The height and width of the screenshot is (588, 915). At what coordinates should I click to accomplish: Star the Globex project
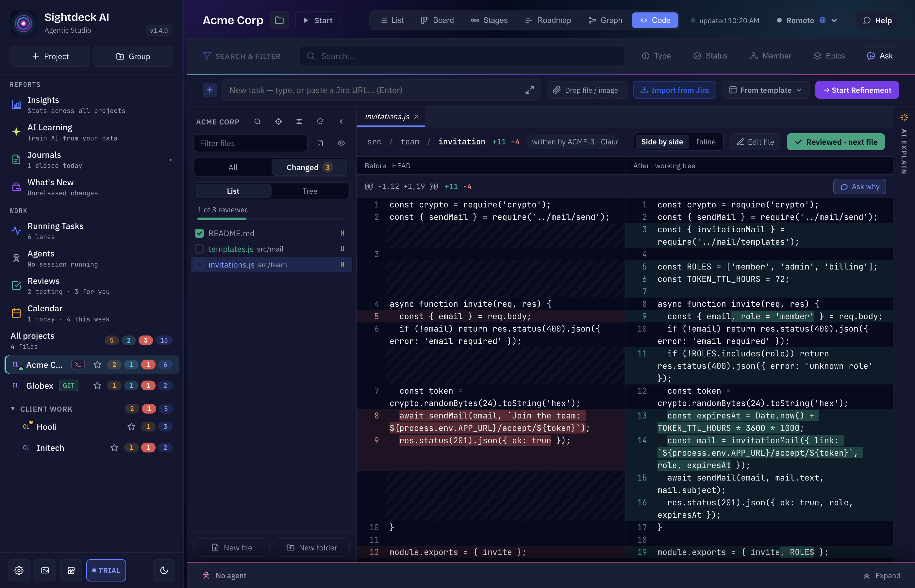click(x=97, y=386)
